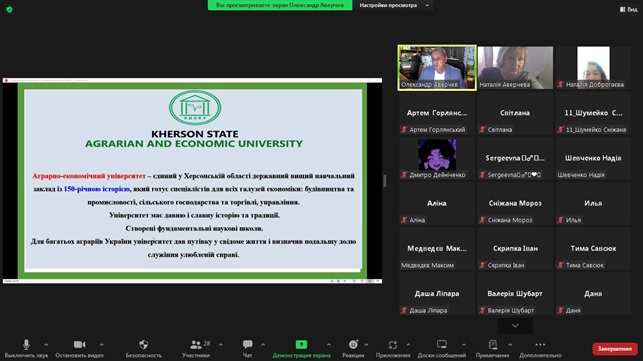643x361 pixels.
Task: Select Сніжана Мороз participant tile
Action: [515, 203]
